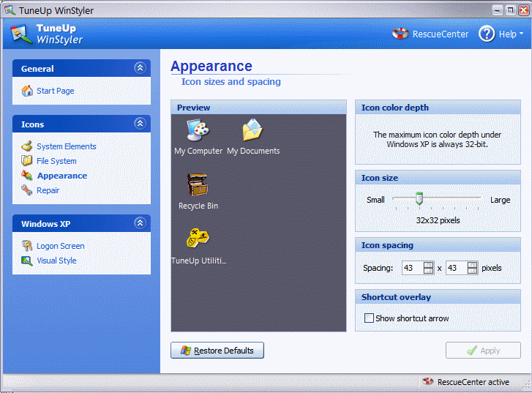Select the My Computer preview icon
532x393 pixels.
point(198,130)
